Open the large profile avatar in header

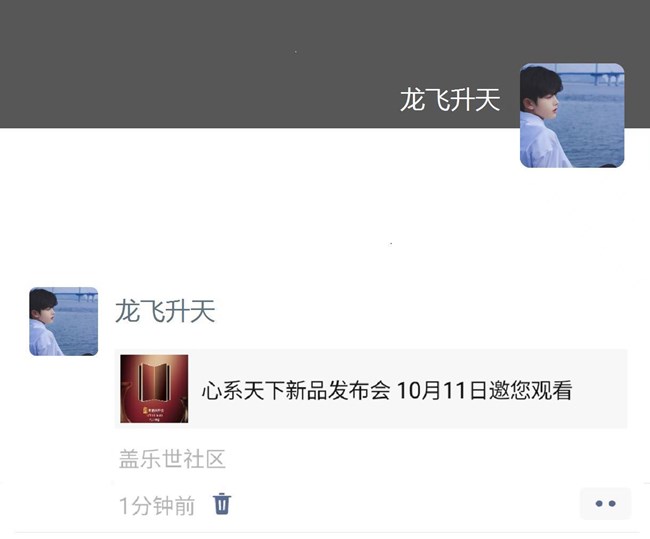[x=572, y=115]
